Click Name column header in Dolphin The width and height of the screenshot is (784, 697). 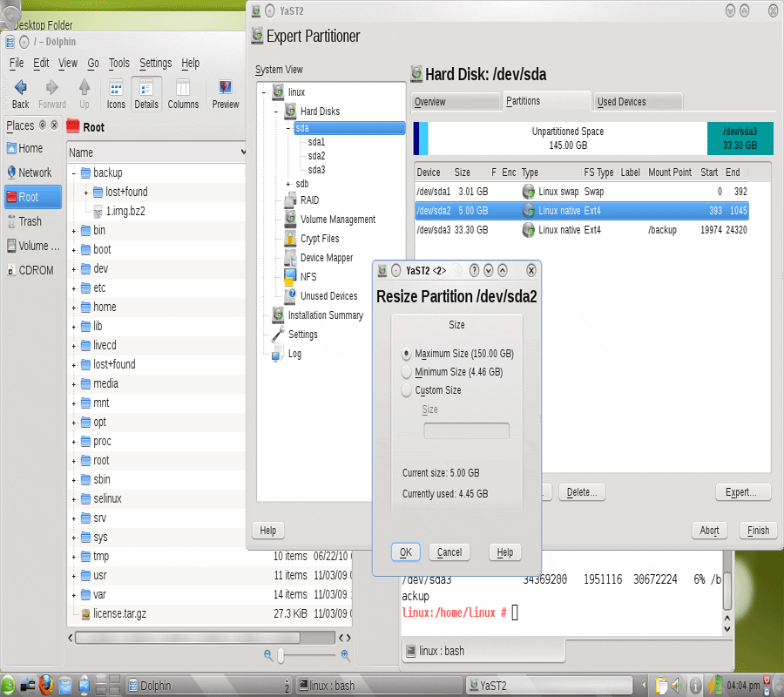(x=157, y=152)
